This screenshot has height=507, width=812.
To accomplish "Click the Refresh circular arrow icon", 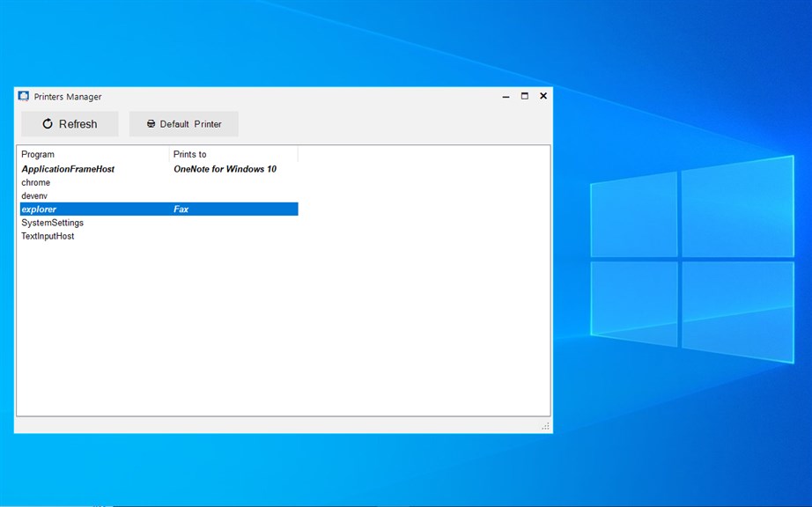I will (x=48, y=123).
